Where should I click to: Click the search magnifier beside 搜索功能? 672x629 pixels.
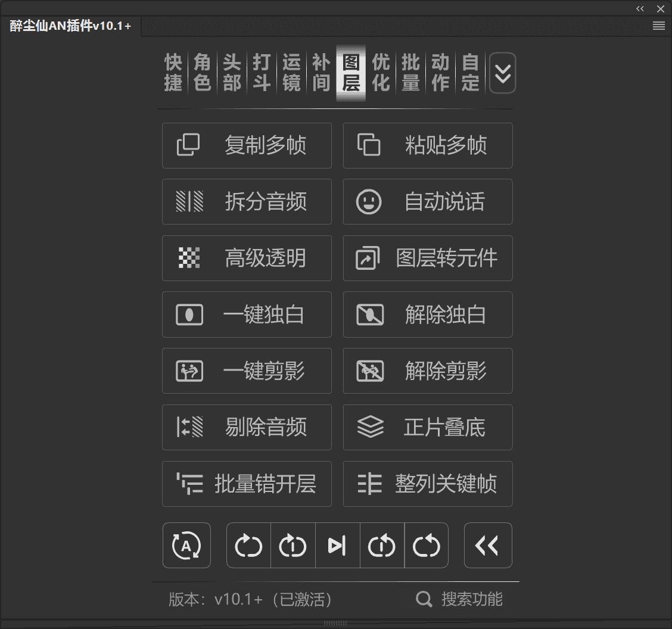point(424,599)
